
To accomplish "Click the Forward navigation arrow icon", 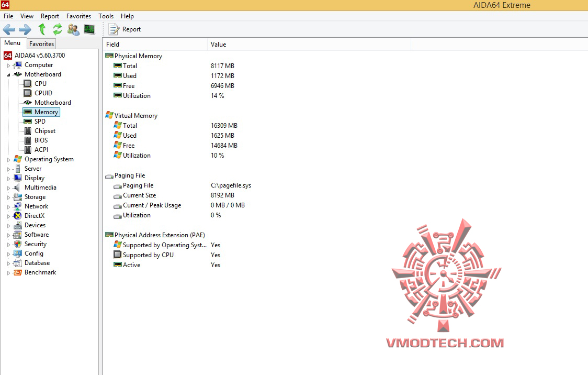I will pos(25,29).
